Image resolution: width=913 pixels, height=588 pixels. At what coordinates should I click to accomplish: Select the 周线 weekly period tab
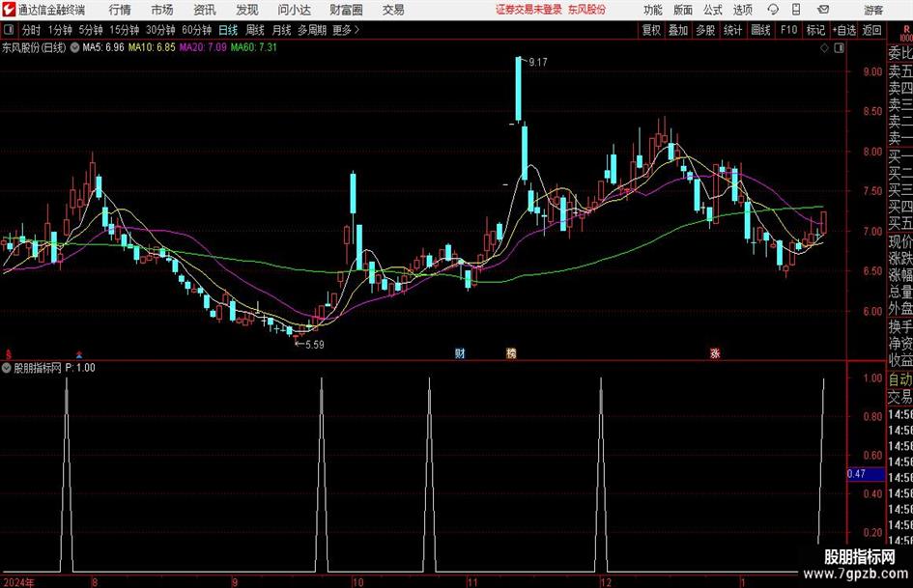[255, 30]
